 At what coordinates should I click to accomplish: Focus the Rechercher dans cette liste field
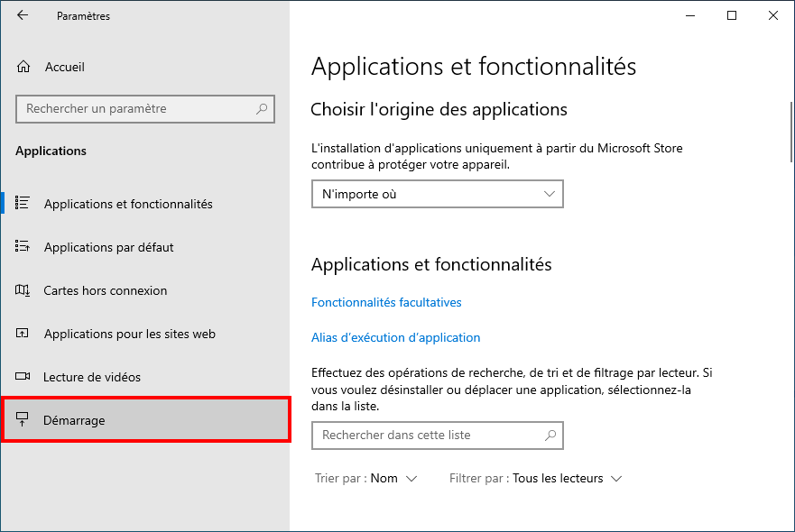coord(437,436)
